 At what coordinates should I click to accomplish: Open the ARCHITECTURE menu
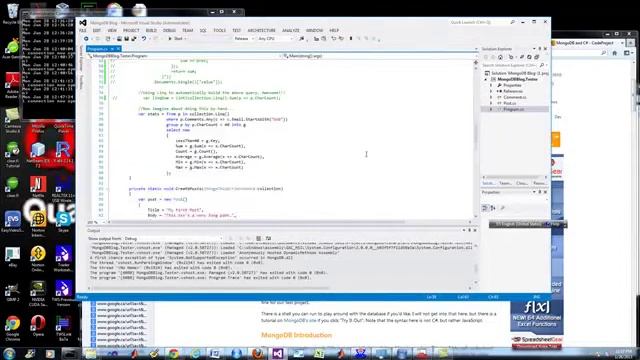pos(262,31)
